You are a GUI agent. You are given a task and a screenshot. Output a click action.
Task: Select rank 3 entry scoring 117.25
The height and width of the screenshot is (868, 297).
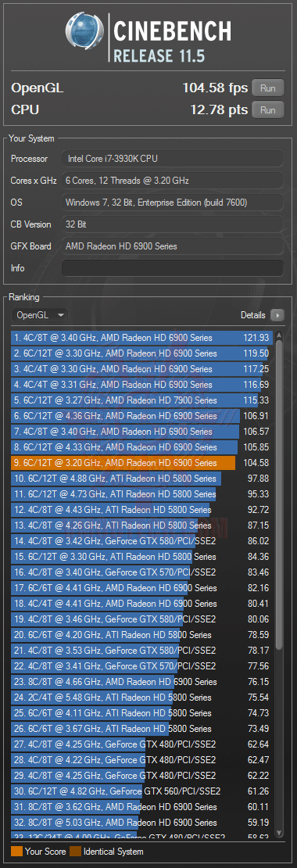point(142,368)
